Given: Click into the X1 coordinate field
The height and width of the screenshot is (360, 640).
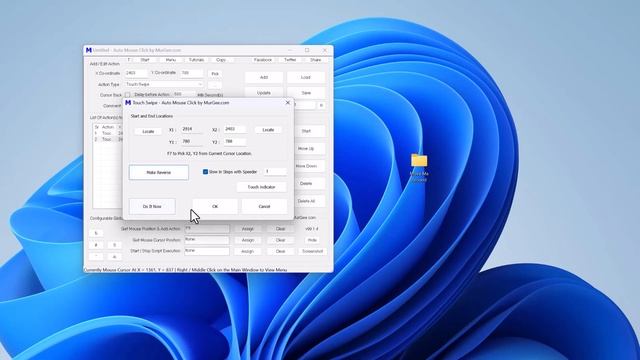Looking at the screenshot, I should [x=191, y=129].
